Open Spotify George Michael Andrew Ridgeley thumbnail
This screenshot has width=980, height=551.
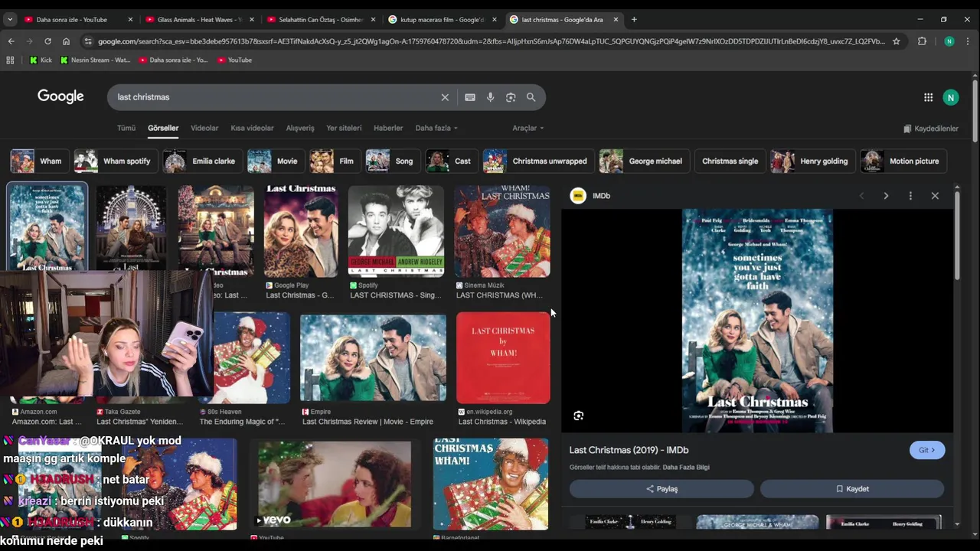click(396, 230)
